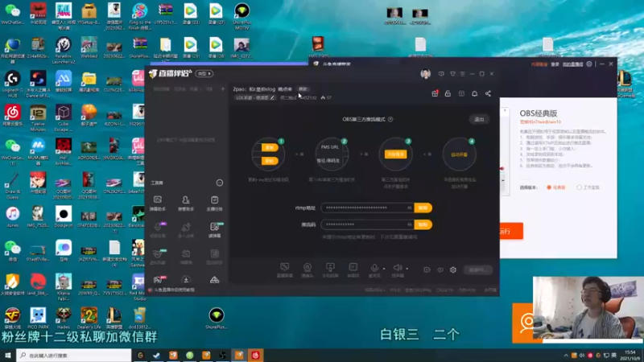Image resolution: width=644 pixels, height=362 pixels.
Task: Open Steam from the taskbar
Action: [x=156, y=356]
